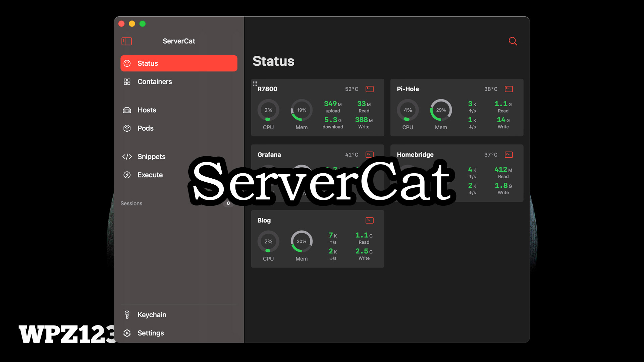The height and width of the screenshot is (362, 644).
Task: Click the Blog CPU 2% gauge
Action: click(268, 241)
